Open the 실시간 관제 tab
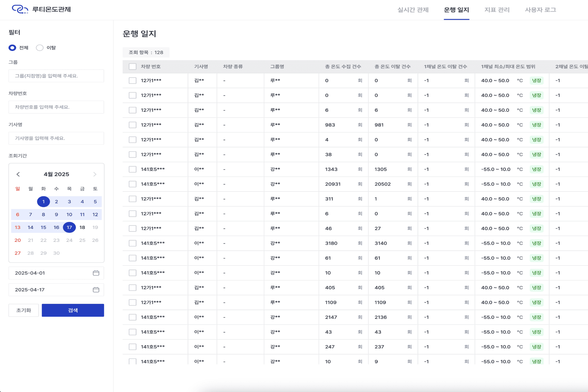Screen dimensions: 588x392 (x=413, y=10)
